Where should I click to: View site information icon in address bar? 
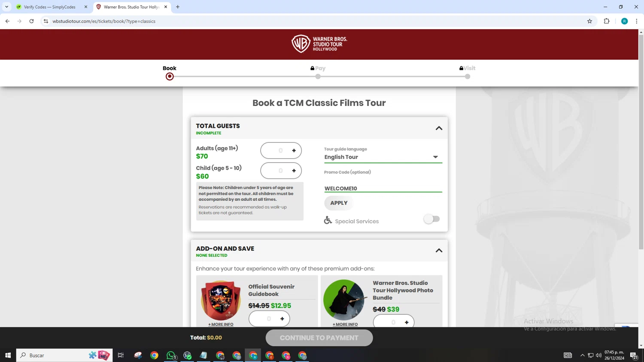click(46, 21)
